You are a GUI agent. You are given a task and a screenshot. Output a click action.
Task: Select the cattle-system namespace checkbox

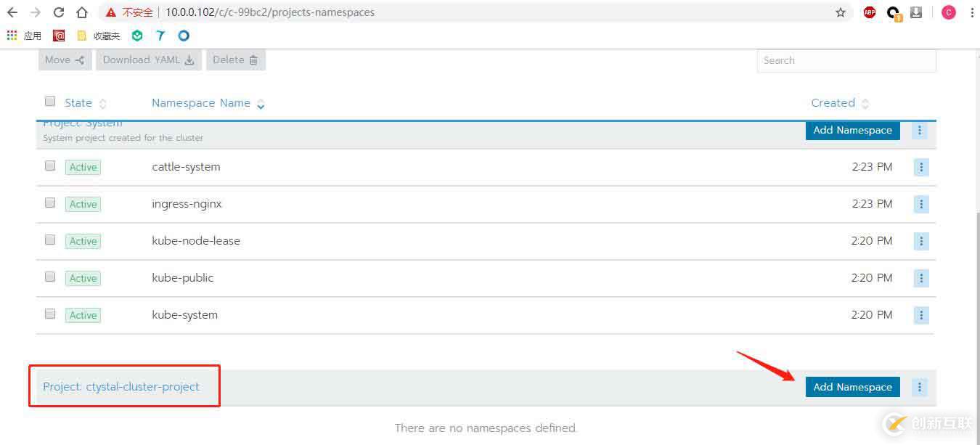[x=50, y=166]
